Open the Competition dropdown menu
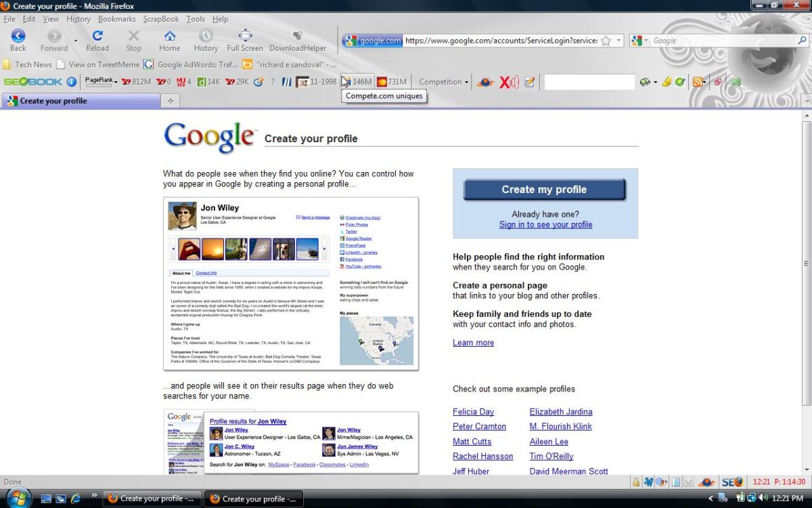This screenshot has width=812, height=508. click(x=444, y=82)
